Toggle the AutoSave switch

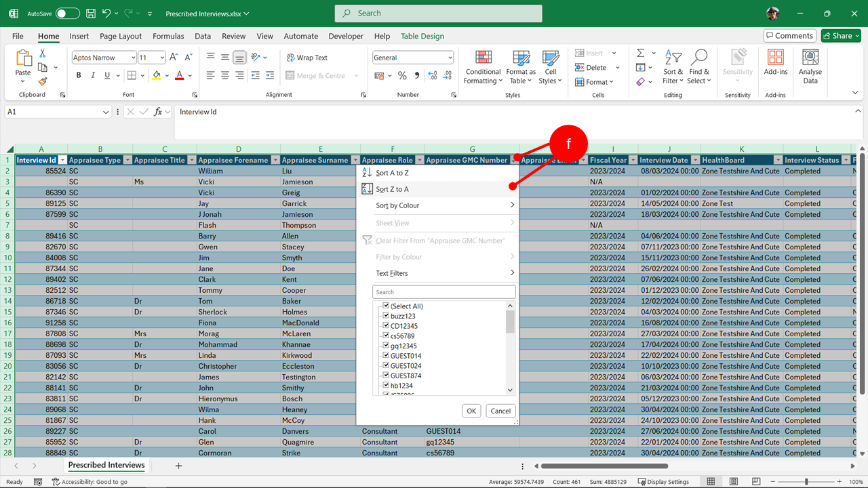[x=67, y=14]
